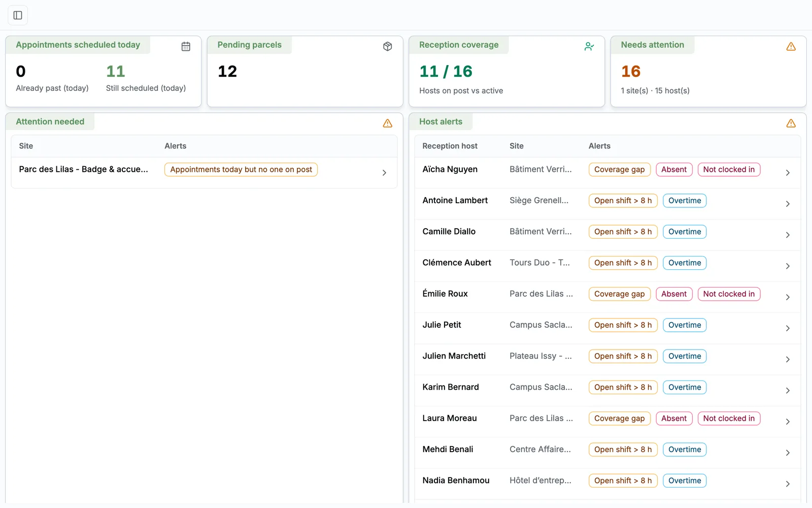Image resolution: width=812 pixels, height=508 pixels.
Task: Open Aïcha Nguyen row chevron
Action: [x=788, y=173]
